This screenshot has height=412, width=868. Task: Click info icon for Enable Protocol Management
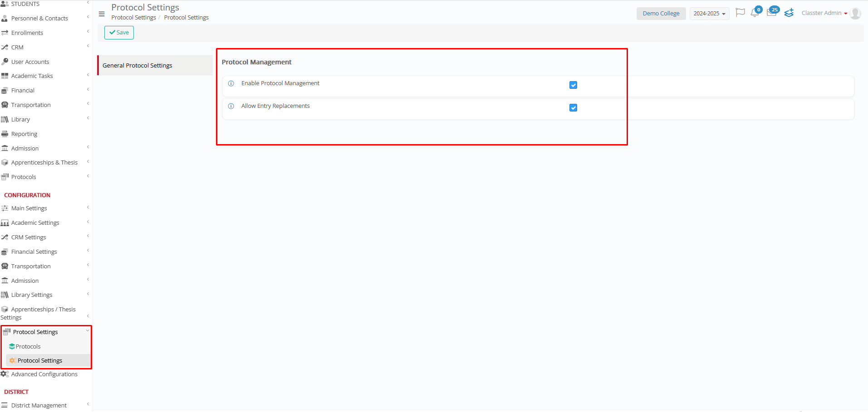(231, 83)
